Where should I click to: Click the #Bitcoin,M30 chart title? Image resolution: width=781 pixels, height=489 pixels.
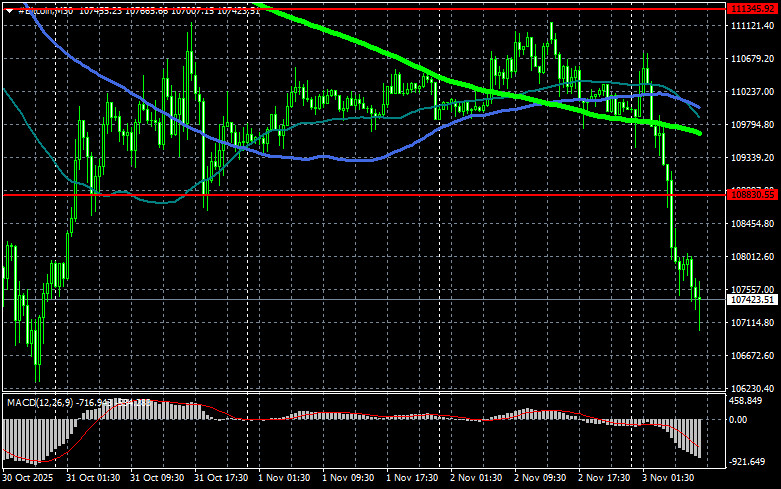[x=45, y=11]
